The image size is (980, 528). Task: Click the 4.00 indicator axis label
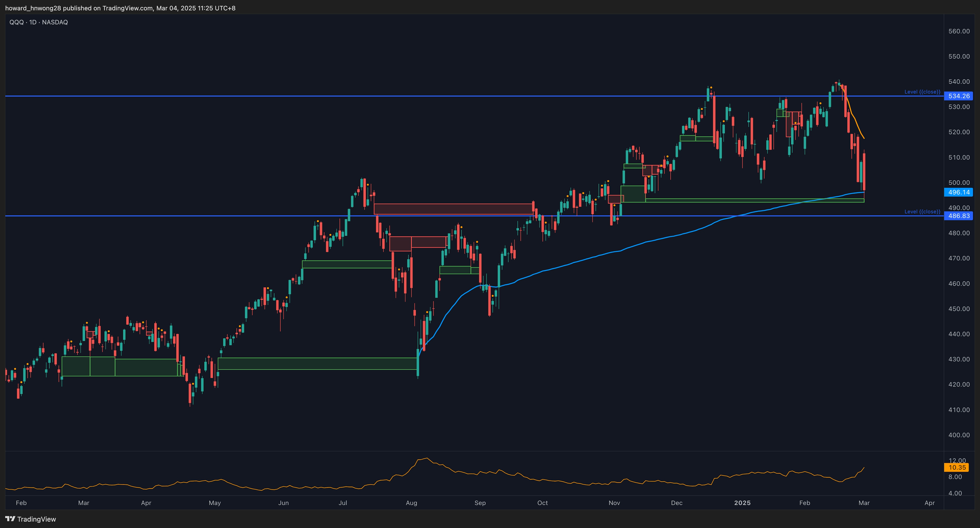pos(955,493)
